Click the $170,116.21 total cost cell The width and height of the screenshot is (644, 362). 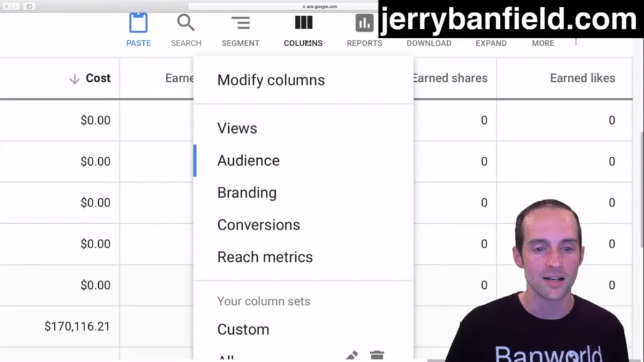coord(77,326)
